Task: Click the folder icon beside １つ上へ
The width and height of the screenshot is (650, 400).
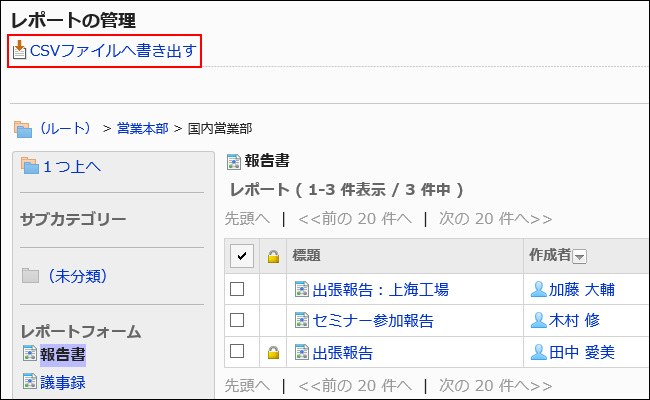Action: (30, 166)
